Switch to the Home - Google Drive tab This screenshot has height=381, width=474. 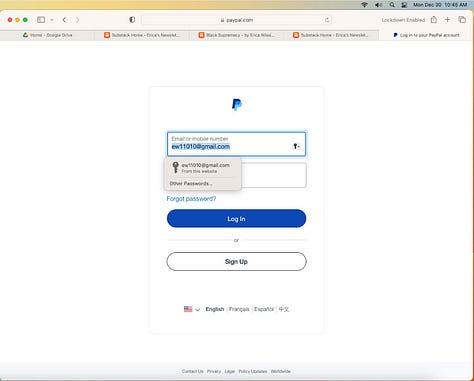coord(47,35)
